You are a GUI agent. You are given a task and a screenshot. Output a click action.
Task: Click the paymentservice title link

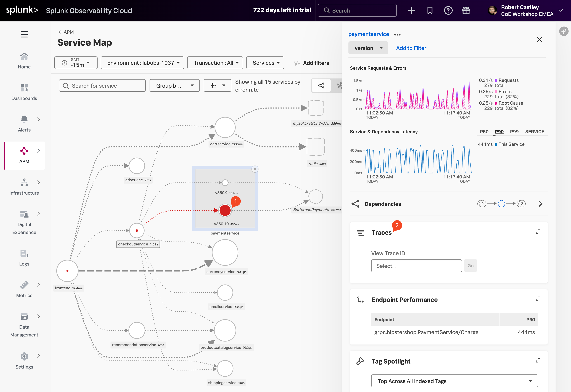pyautogui.click(x=369, y=34)
